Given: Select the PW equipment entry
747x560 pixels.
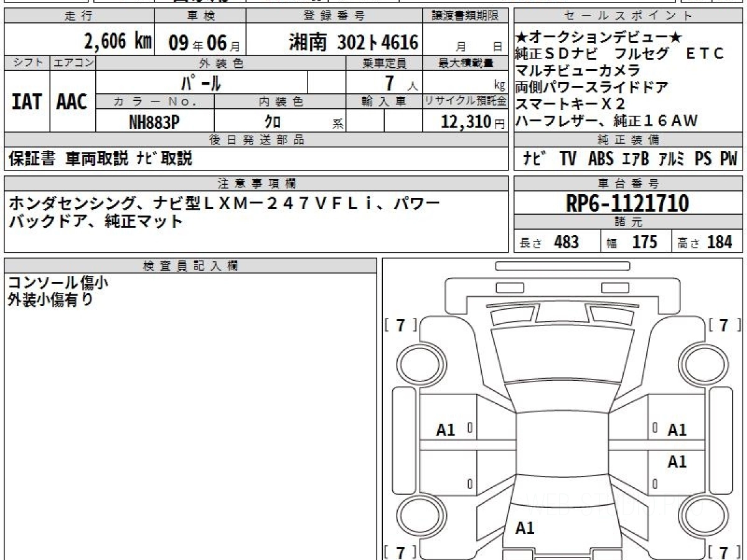Looking at the screenshot, I should click(728, 159).
